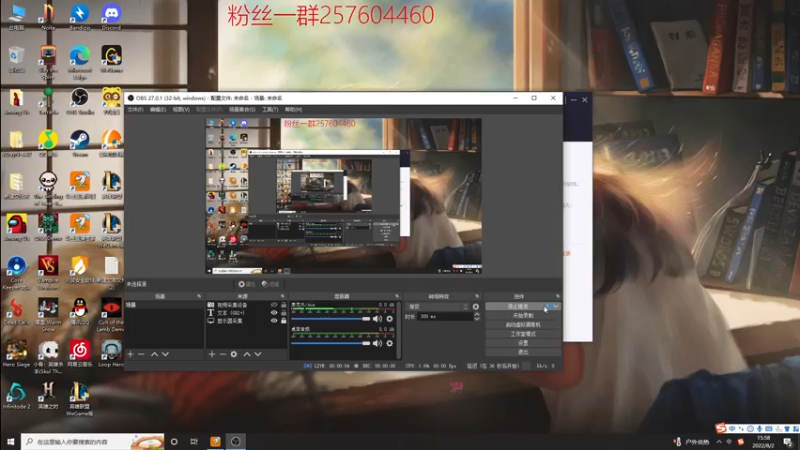Click the Start Recording button
This screenshot has height=450, width=800.
click(x=523, y=315)
